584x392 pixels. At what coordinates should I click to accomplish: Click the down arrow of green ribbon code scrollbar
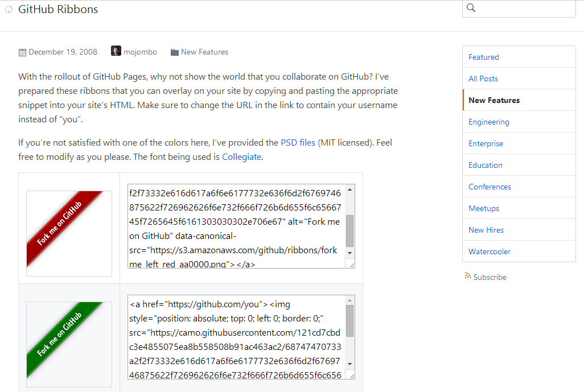(x=349, y=364)
